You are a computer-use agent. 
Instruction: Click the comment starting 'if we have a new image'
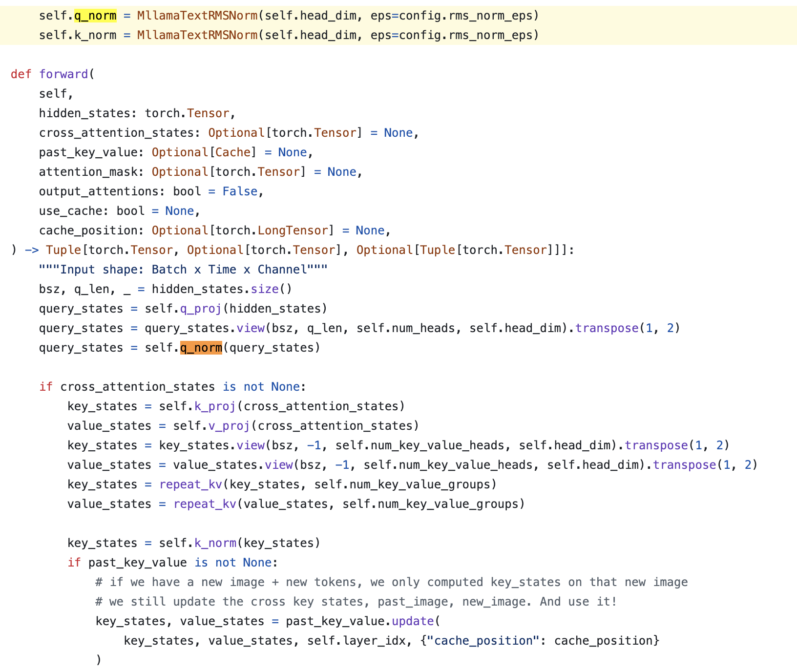[392, 582]
